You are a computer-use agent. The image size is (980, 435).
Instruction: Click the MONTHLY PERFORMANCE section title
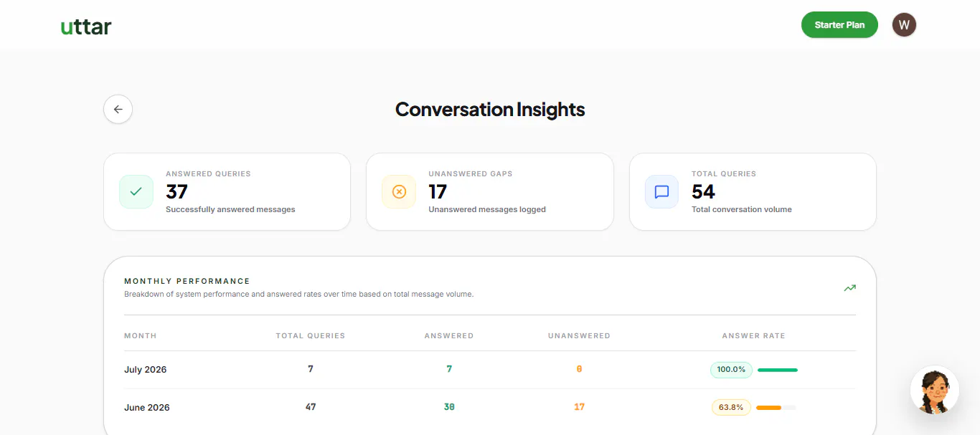click(x=187, y=282)
